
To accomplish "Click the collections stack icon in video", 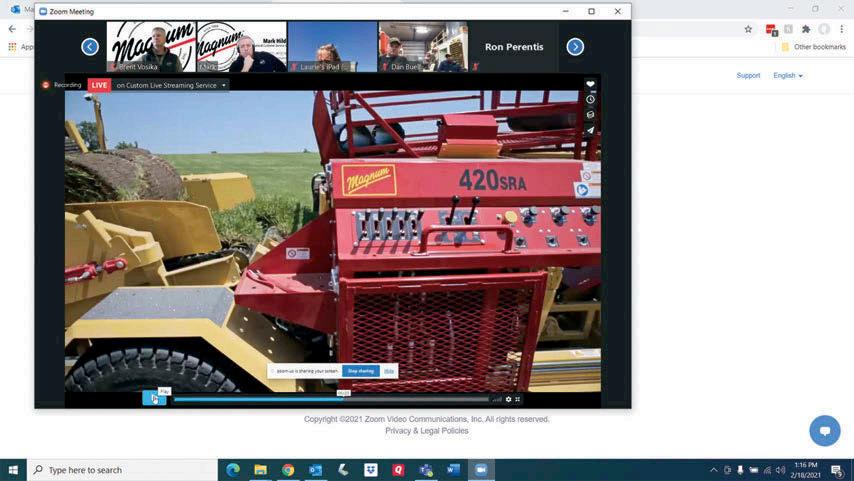I will tap(590, 114).
